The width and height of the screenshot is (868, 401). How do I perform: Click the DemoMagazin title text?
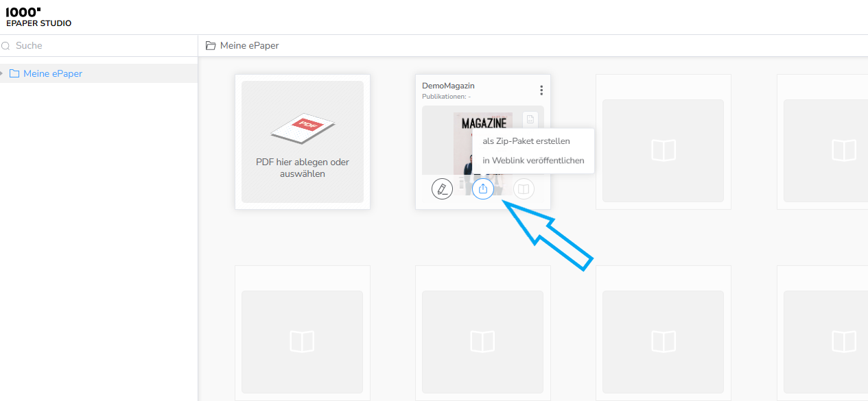point(448,86)
